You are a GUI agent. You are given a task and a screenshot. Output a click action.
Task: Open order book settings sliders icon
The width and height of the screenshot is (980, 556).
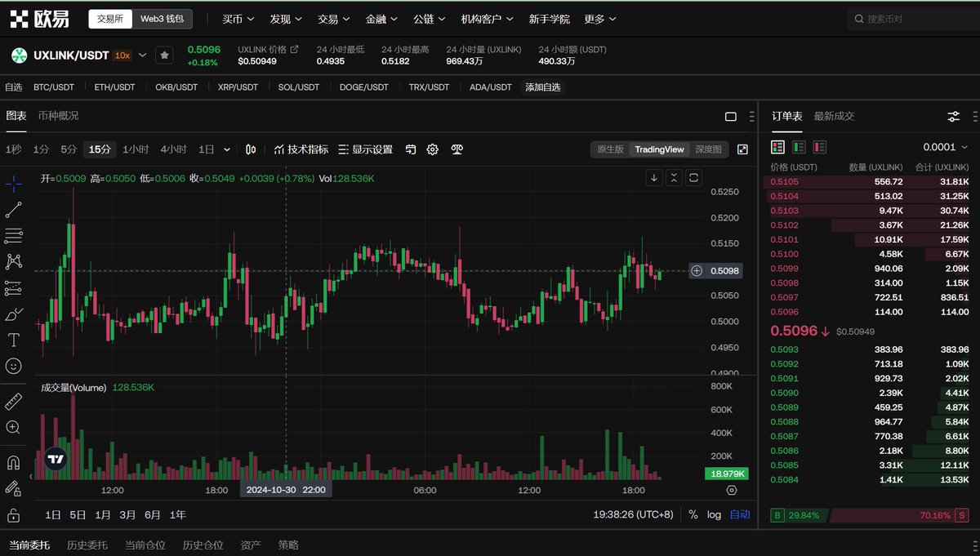(x=953, y=117)
